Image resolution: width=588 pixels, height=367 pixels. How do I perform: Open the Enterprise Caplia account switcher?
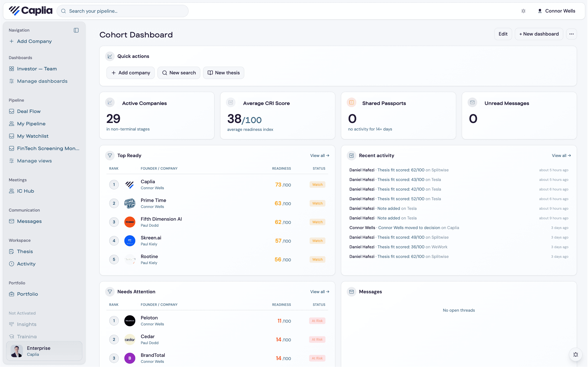coord(44,351)
